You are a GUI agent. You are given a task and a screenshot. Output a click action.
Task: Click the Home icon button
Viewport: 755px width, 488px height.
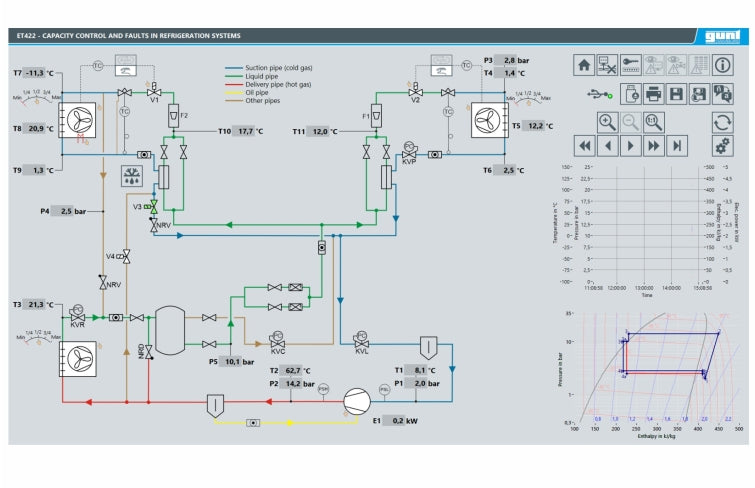tap(584, 65)
